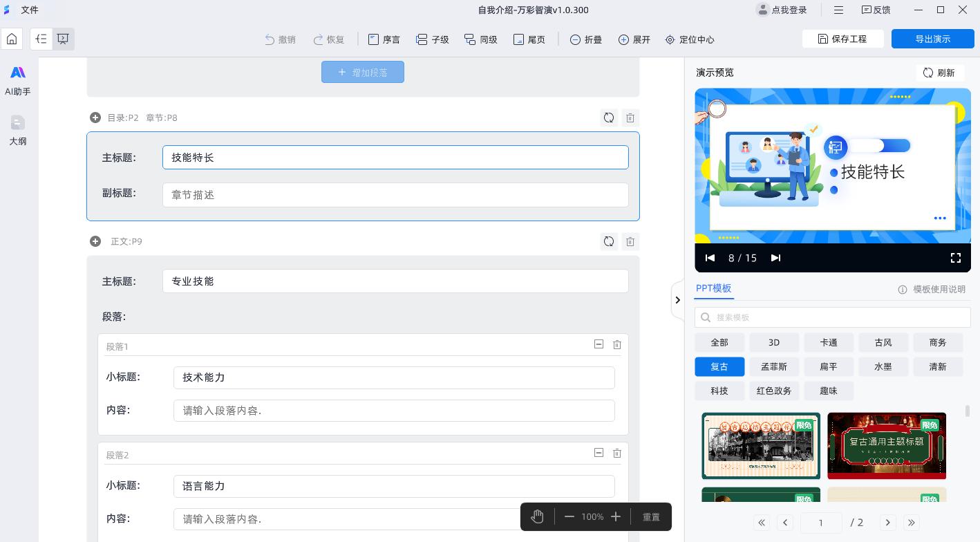Switch to outline list view toggle
The width and height of the screenshot is (980, 542).
(41, 39)
